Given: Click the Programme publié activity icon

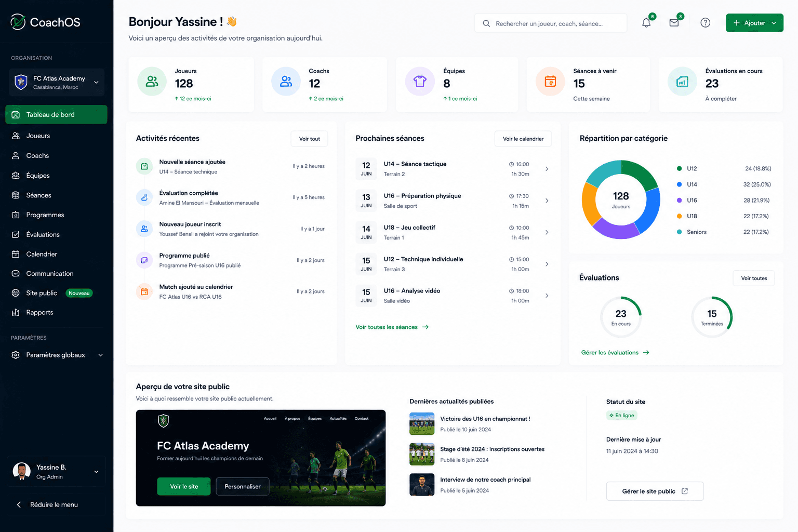Looking at the screenshot, I should tap(144, 260).
